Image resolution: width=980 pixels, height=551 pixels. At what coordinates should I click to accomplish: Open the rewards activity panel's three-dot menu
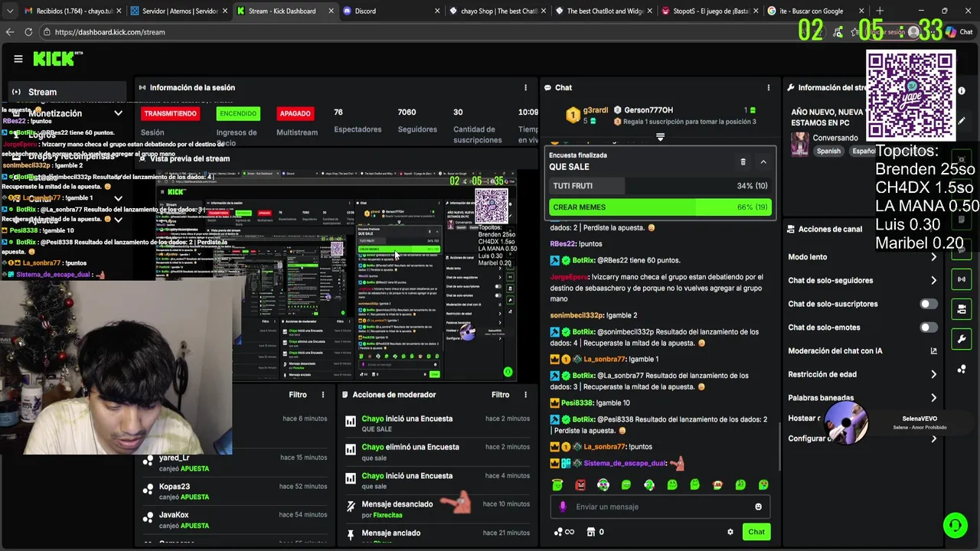(x=323, y=395)
